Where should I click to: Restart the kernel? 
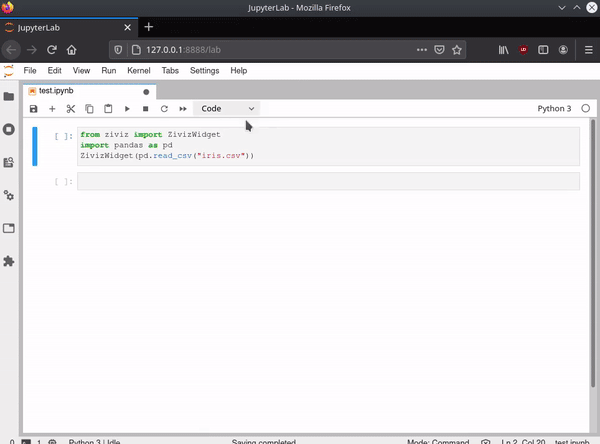(164, 109)
